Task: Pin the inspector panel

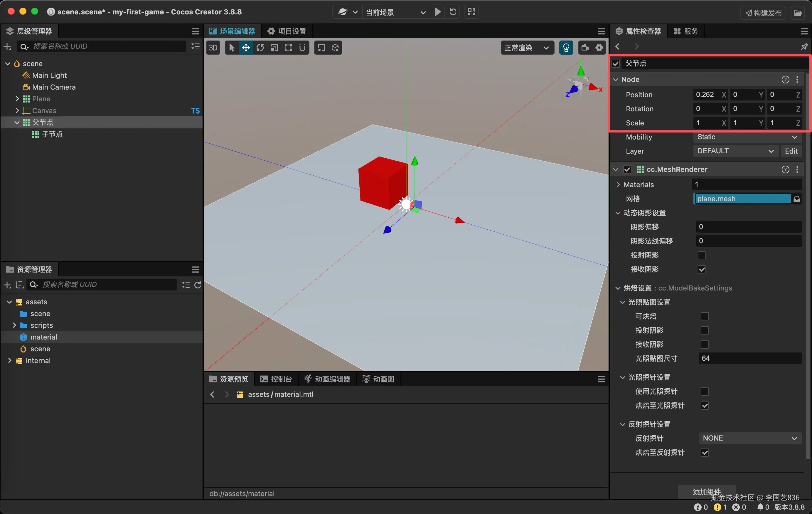Action: (x=804, y=47)
